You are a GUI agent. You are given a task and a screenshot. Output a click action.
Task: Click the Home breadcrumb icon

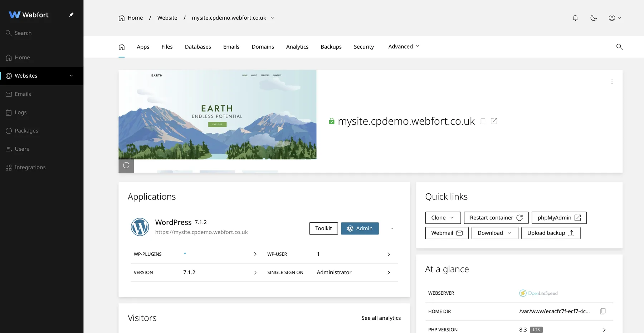122,18
